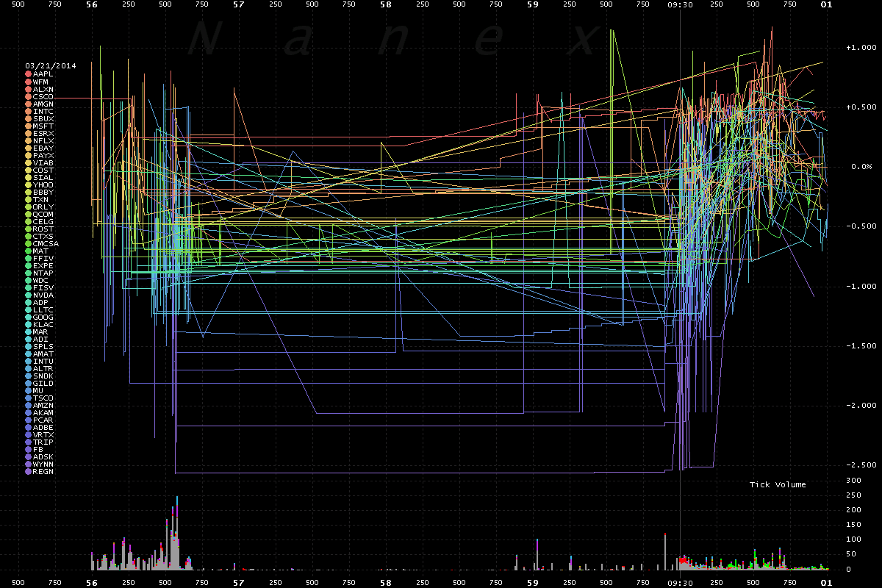The width and height of the screenshot is (882, 588).
Task: Click the TRIP ticker label
Action: [43, 442]
